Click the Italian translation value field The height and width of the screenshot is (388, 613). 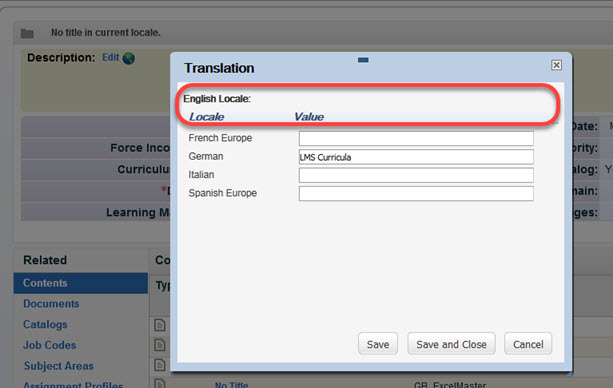coord(416,175)
